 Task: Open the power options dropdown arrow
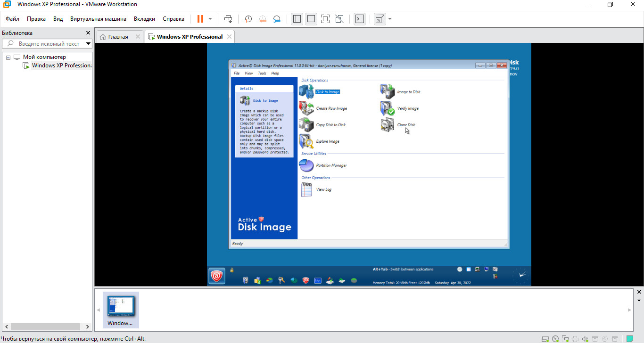point(210,19)
